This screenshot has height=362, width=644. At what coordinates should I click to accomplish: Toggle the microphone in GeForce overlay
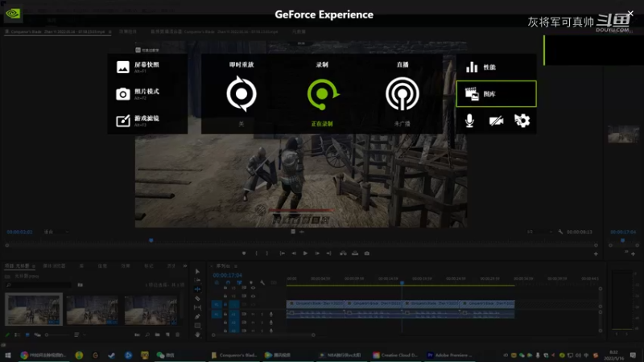(469, 121)
